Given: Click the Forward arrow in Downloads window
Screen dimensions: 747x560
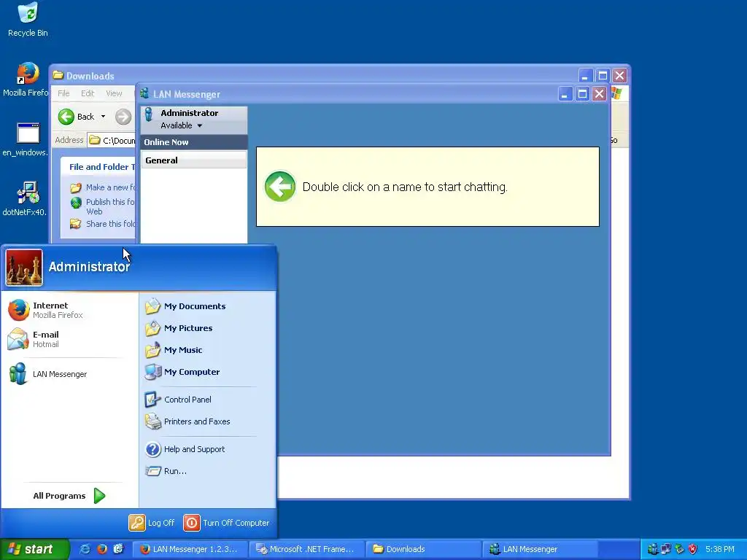Looking at the screenshot, I should click(x=123, y=117).
